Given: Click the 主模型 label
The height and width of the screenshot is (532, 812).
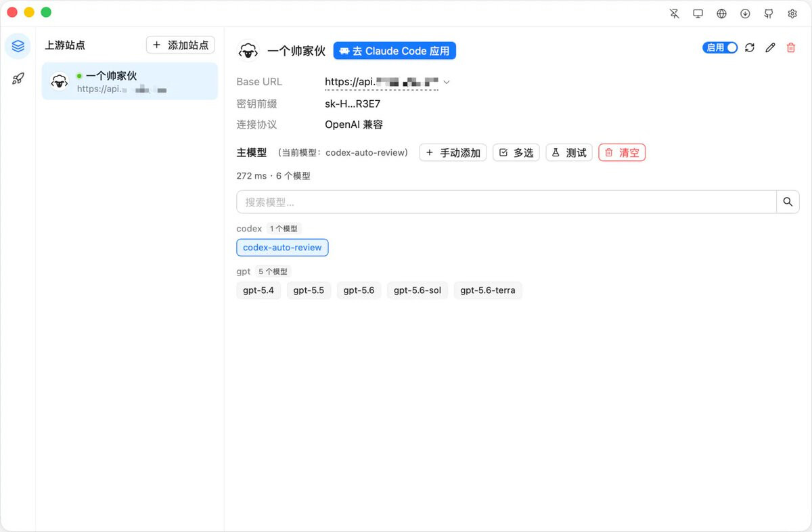Looking at the screenshot, I should click(252, 153).
